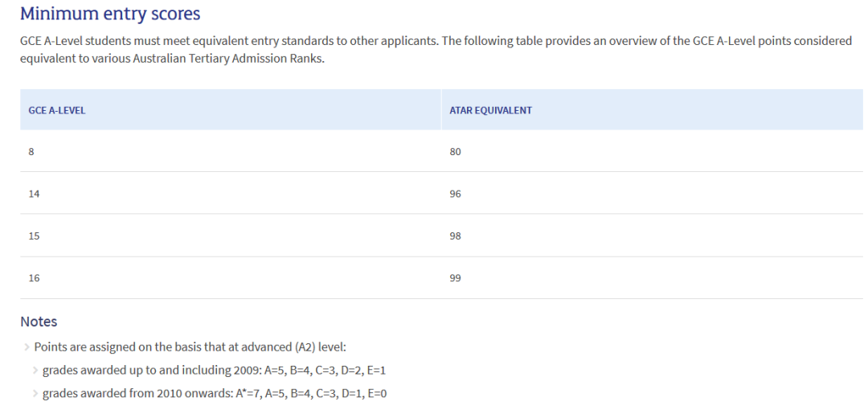Select the ATAR equivalent 80 cell

click(455, 152)
